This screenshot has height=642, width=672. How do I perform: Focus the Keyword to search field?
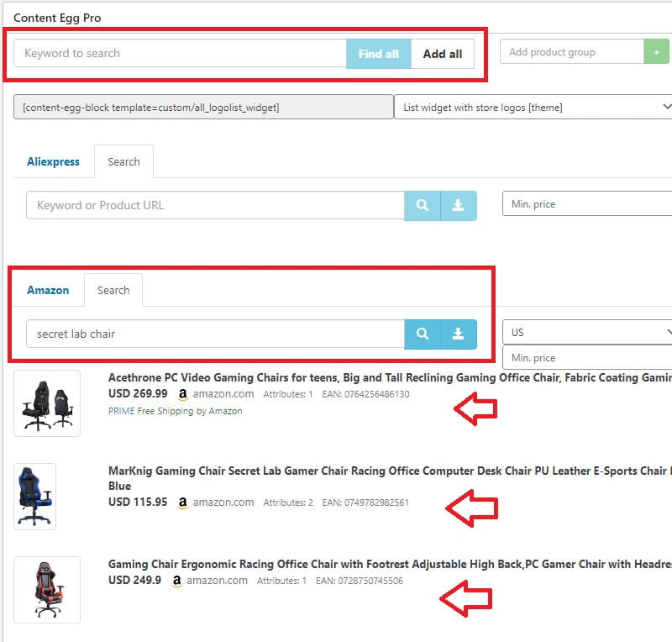coord(180,53)
